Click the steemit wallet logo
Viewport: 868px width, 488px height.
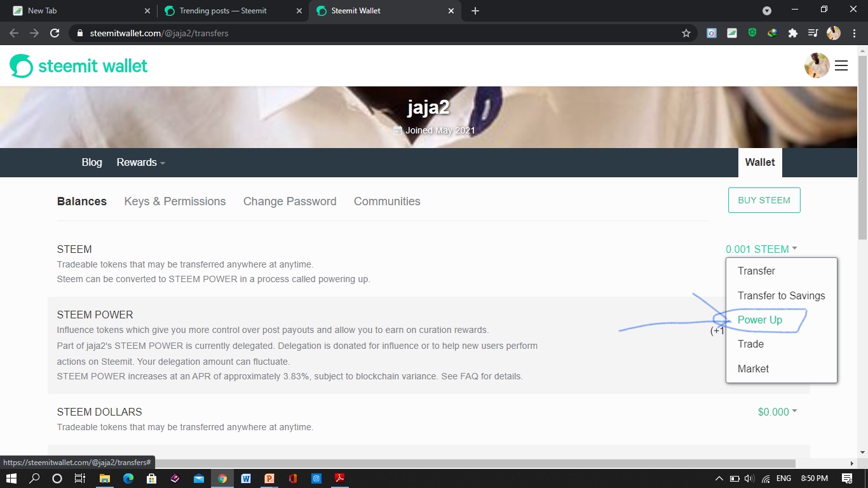(78, 65)
